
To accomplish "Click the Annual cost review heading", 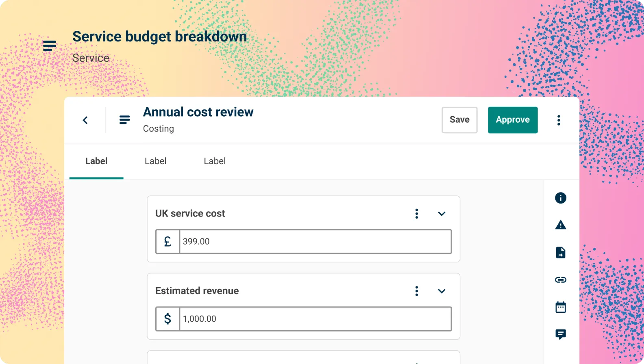I will [198, 112].
